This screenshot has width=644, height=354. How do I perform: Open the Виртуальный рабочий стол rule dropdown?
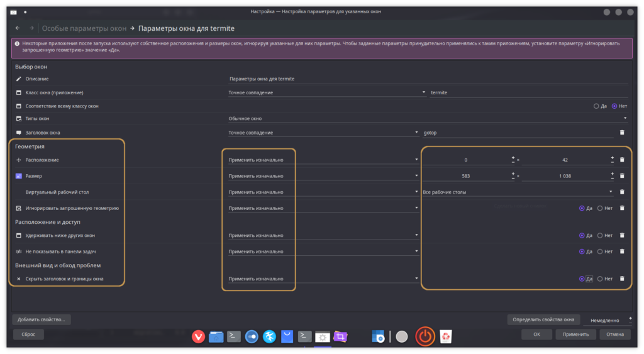coord(323,192)
